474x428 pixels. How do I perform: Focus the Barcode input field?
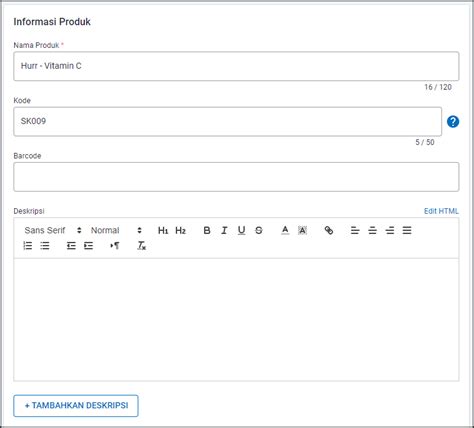[x=236, y=177]
